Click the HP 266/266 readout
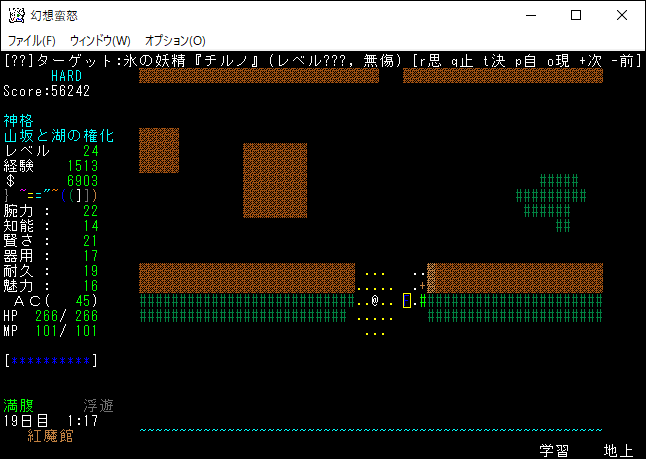Image resolution: width=646 pixels, height=459 pixels. click(x=51, y=316)
